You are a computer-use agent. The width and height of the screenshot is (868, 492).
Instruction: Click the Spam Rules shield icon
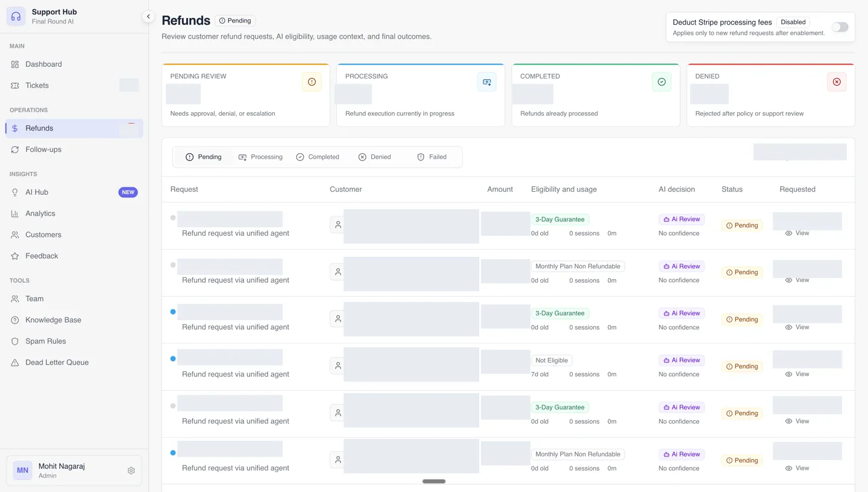click(15, 341)
